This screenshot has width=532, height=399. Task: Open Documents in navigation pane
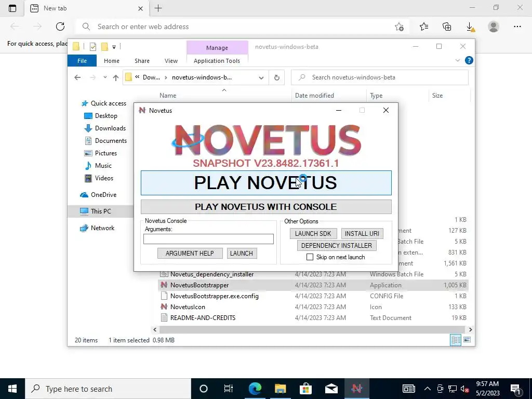pyautogui.click(x=105, y=140)
